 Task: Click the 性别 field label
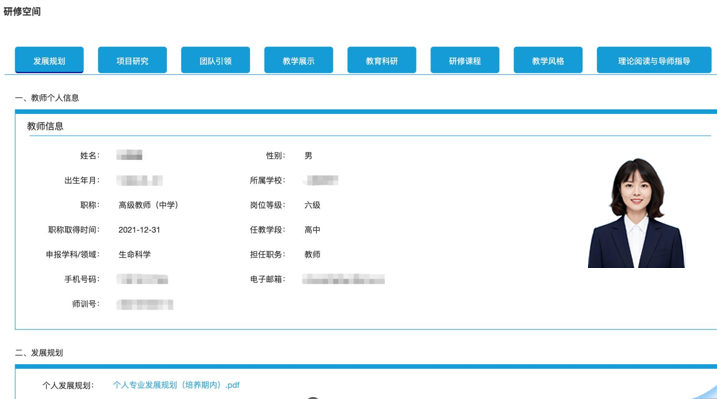coord(276,156)
